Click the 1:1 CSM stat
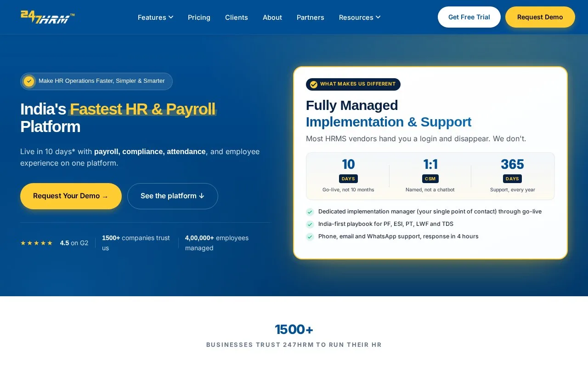Image resolution: width=588 pixels, height=368 pixels. click(x=430, y=176)
